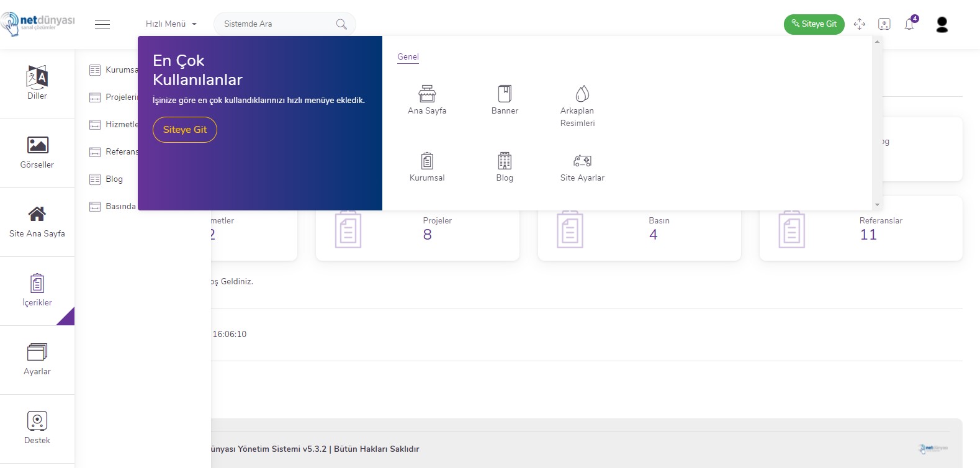Screen dimensions: 980x468
Task: Open the support icon in top bar
Action: [884, 24]
